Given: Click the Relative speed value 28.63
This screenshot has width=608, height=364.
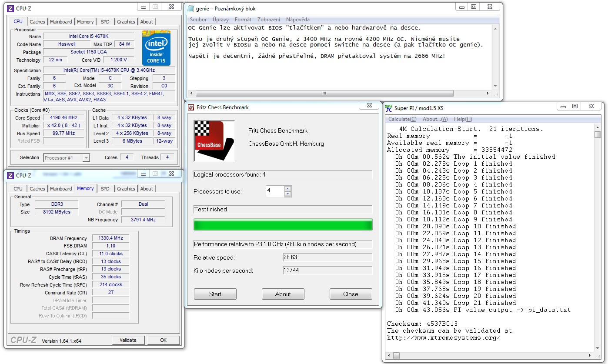Looking at the screenshot, I should (x=327, y=257).
